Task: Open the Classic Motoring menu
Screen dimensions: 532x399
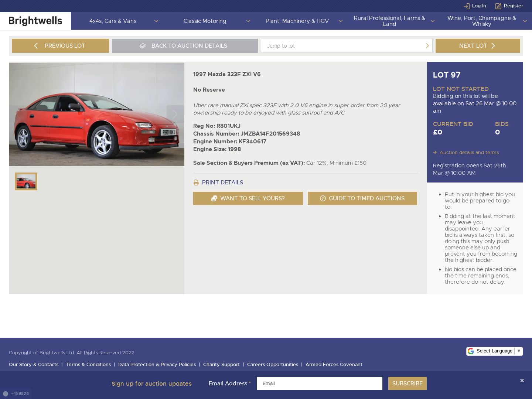Action: point(205,21)
